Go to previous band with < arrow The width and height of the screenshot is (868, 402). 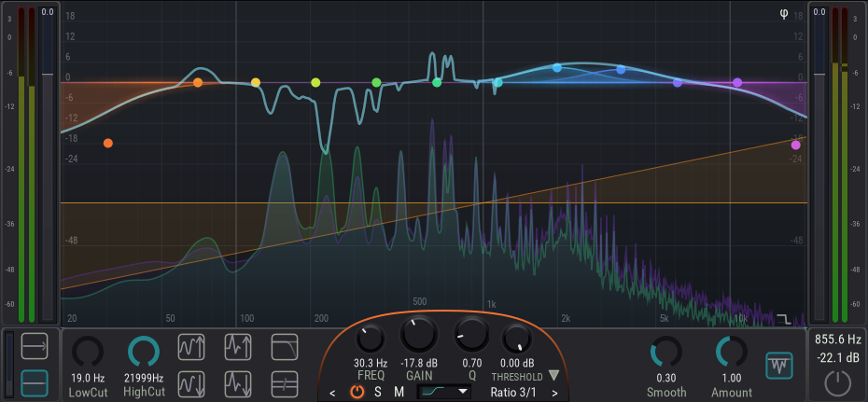click(332, 394)
